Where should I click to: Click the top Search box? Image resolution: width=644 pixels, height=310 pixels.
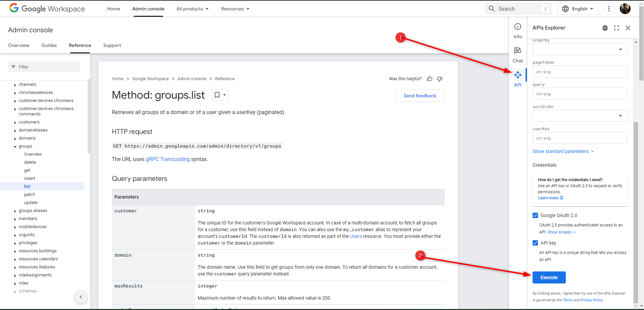(518, 9)
